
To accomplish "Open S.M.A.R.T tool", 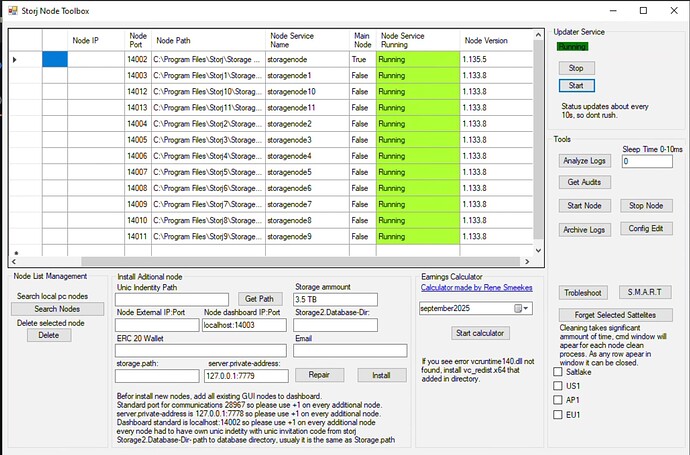I will click(645, 292).
